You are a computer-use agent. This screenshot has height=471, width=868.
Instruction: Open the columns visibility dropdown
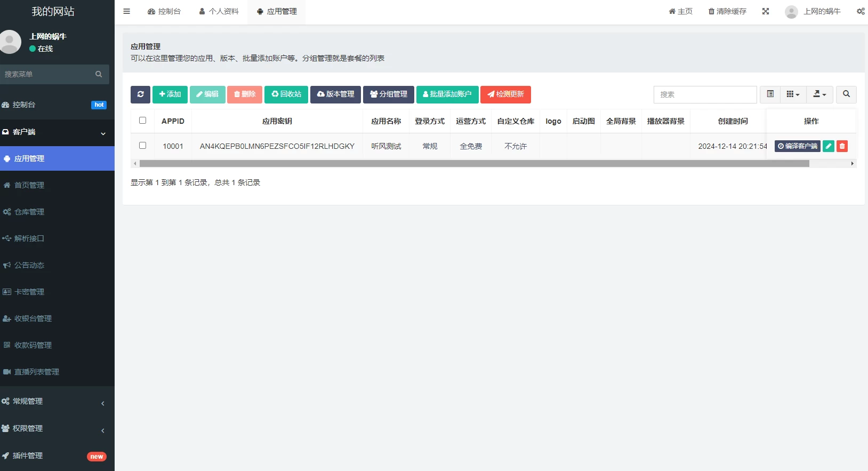tap(793, 94)
